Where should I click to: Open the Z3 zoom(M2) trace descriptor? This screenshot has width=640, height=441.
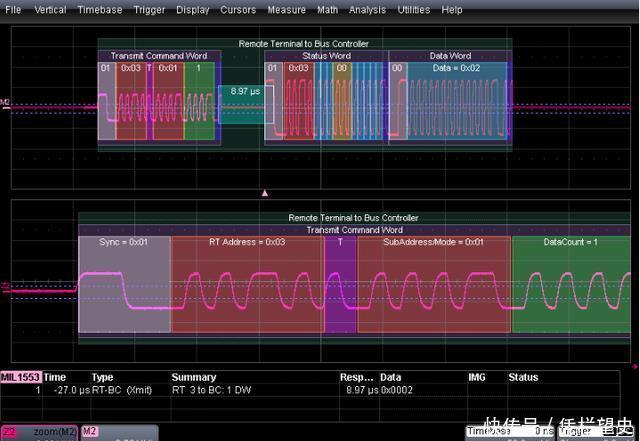38,432
